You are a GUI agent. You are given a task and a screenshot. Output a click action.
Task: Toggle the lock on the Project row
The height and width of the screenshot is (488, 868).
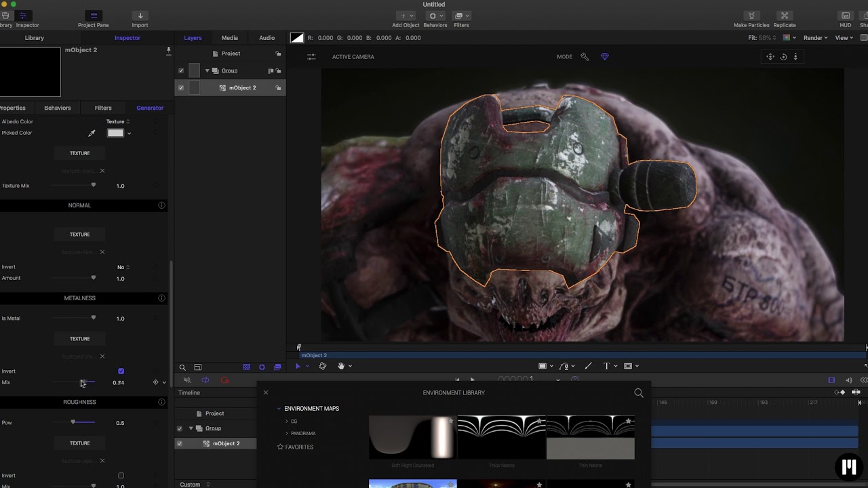(278, 54)
